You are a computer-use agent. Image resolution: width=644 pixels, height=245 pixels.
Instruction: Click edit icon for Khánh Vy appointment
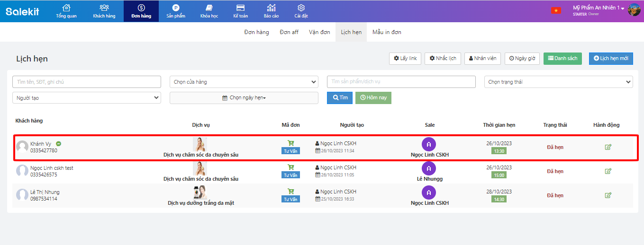click(608, 147)
